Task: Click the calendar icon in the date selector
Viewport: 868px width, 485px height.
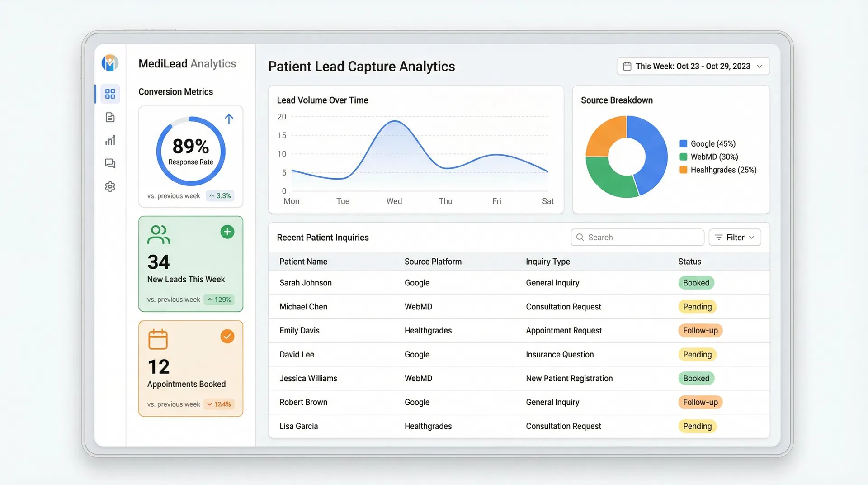Action: click(627, 66)
